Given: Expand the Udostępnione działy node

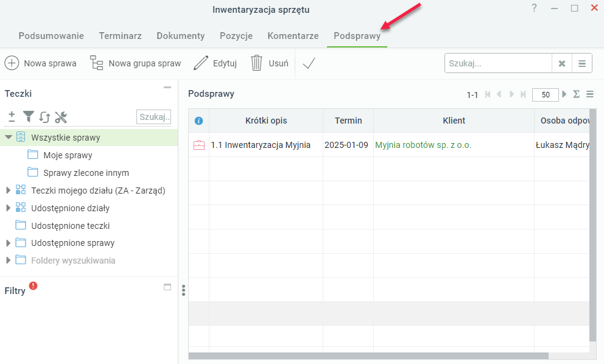Looking at the screenshot, I should pyautogui.click(x=8, y=208).
